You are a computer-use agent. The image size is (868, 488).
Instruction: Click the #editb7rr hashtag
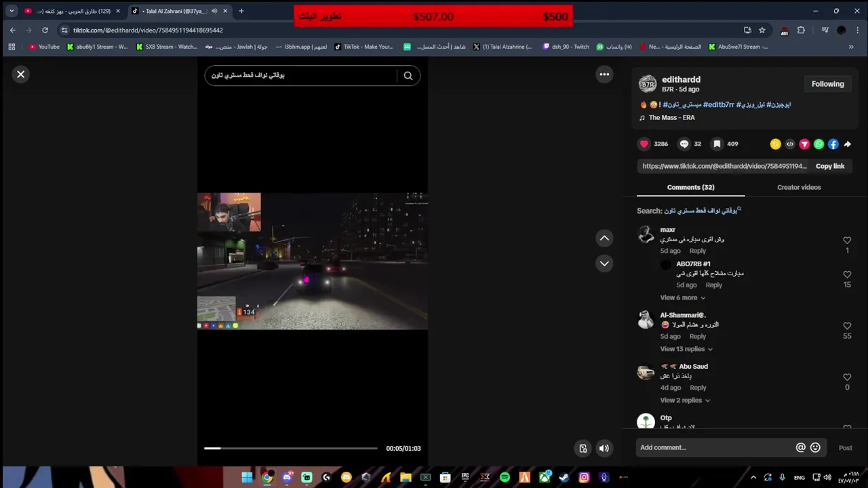719,104
